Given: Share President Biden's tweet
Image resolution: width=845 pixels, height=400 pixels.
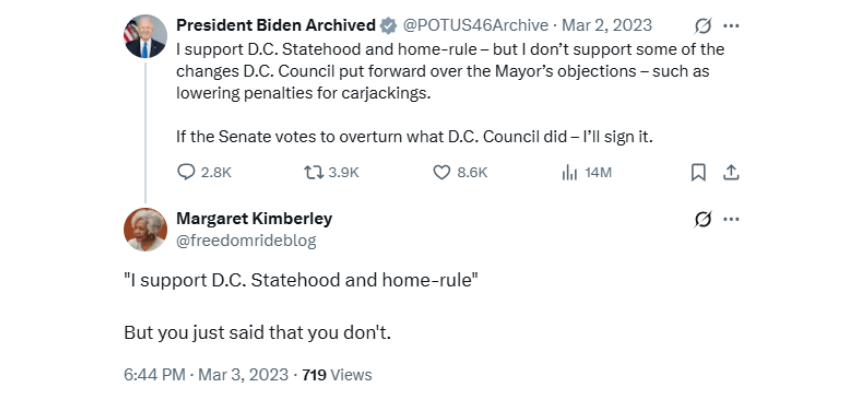Looking at the screenshot, I should tap(731, 172).
